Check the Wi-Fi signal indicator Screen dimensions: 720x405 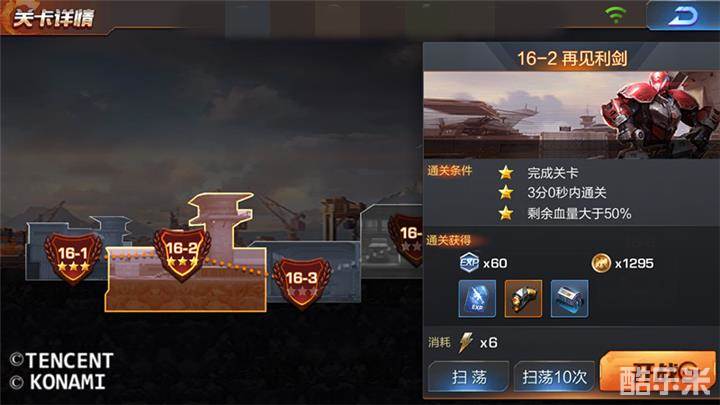point(615,15)
